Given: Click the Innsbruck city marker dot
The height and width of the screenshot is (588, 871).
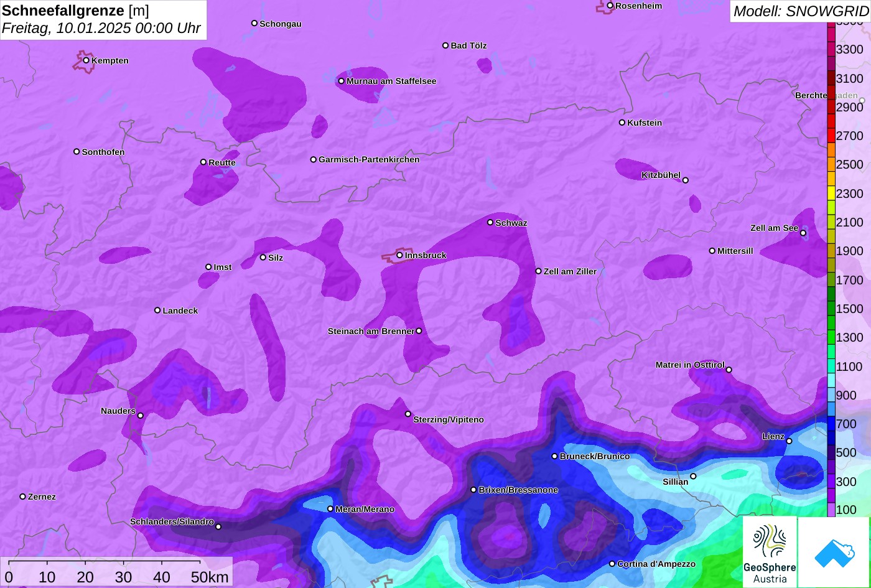Looking at the screenshot, I should (399, 255).
